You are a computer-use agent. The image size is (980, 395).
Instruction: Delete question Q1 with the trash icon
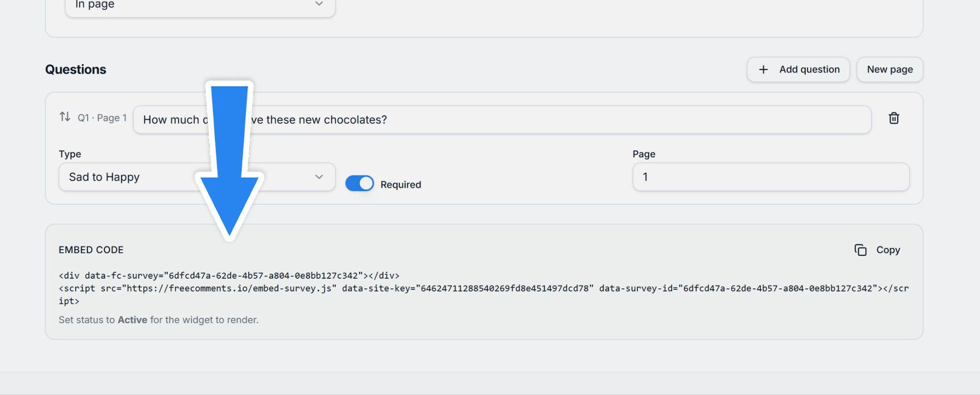coord(893,118)
